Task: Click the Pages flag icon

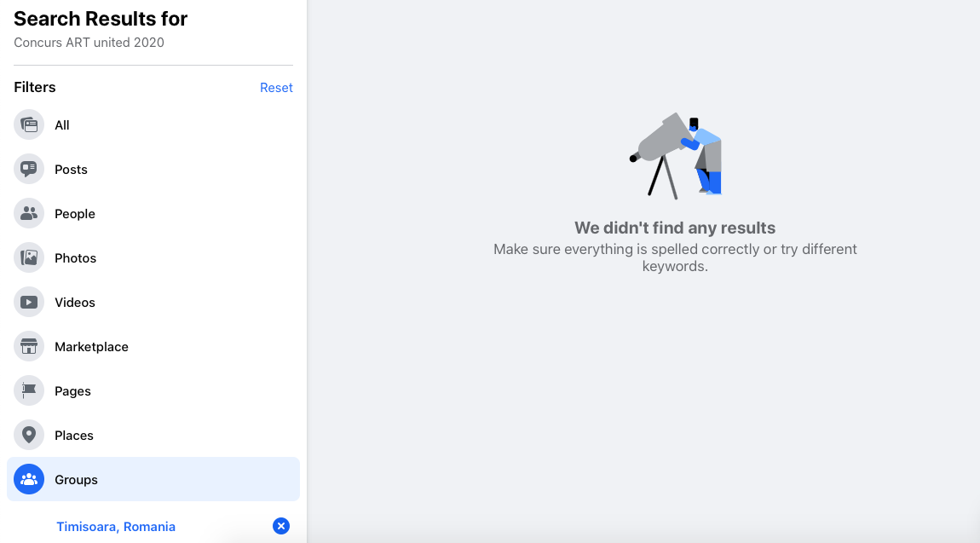Action: tap(29, 391)
